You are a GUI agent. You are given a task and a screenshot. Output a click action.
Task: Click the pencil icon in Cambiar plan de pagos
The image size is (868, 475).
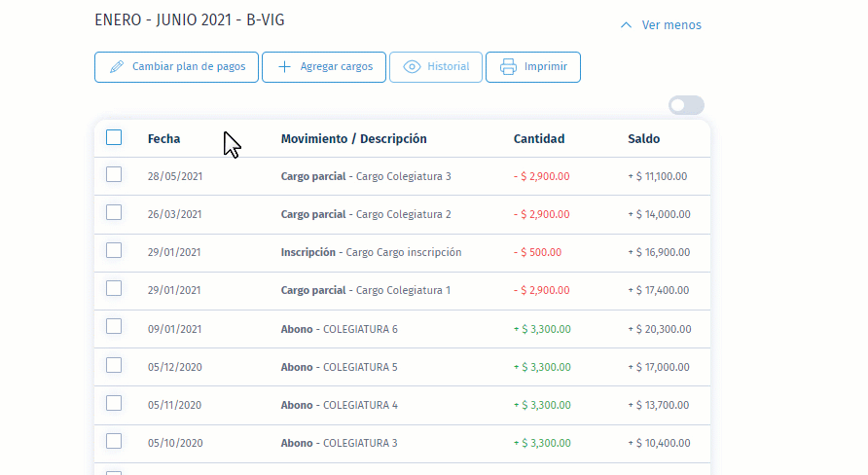(x=117, y=67)
